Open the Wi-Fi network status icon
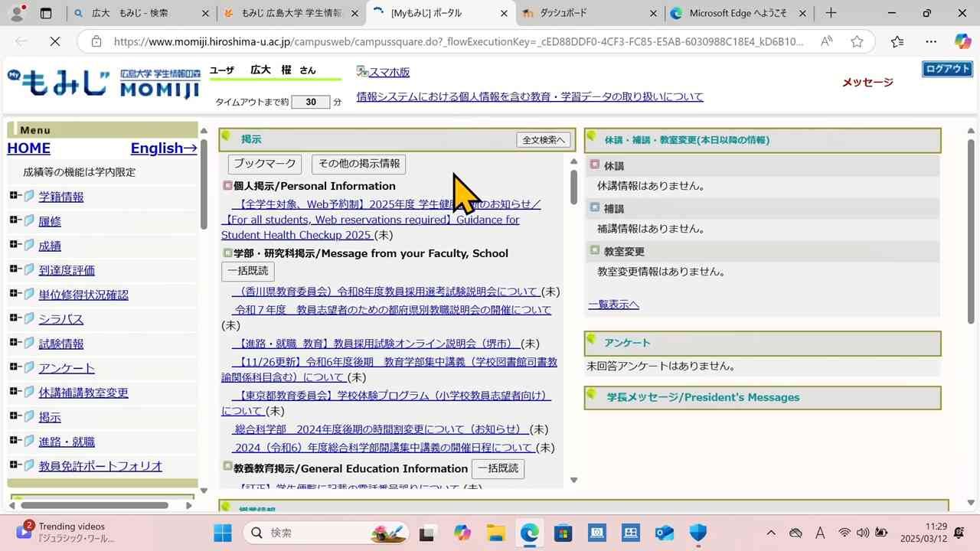The height and width of the screenshot is (551, 980). coord(844,533)
